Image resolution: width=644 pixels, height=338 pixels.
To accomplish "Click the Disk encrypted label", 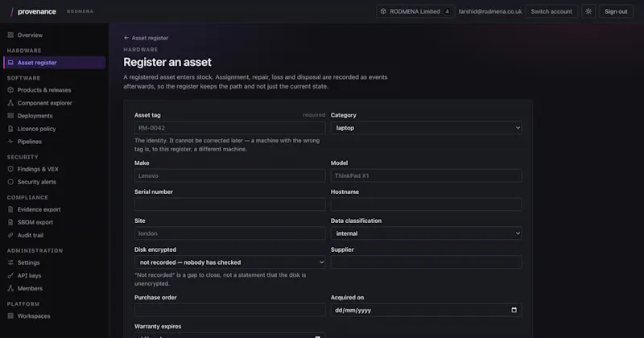I will click(155, 249).
